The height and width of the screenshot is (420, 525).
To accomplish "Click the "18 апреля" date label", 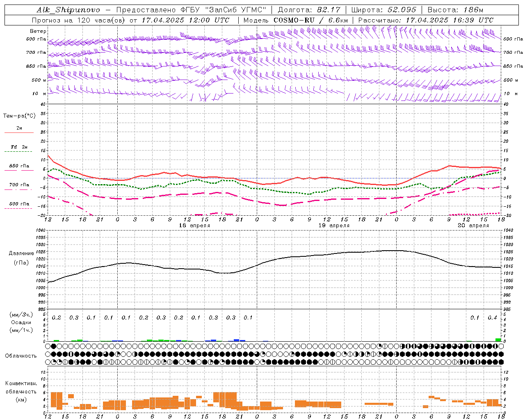I will pos(194,226).
